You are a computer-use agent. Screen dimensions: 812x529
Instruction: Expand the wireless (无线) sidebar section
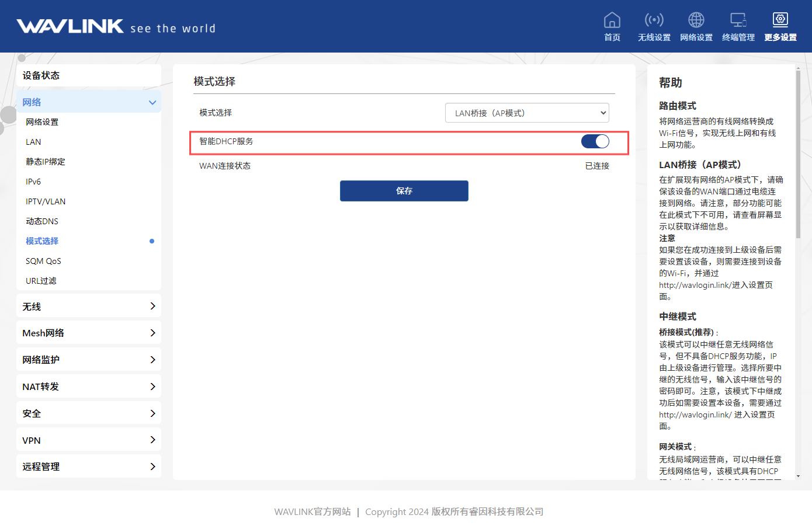click(x=89, y=306)
